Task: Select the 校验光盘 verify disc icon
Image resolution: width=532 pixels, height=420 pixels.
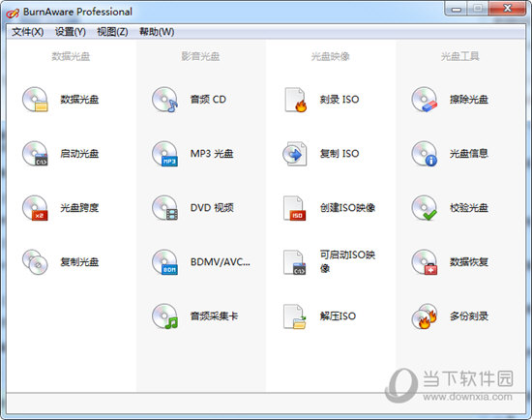Action: pyautogui.click(x=424, y=208)
